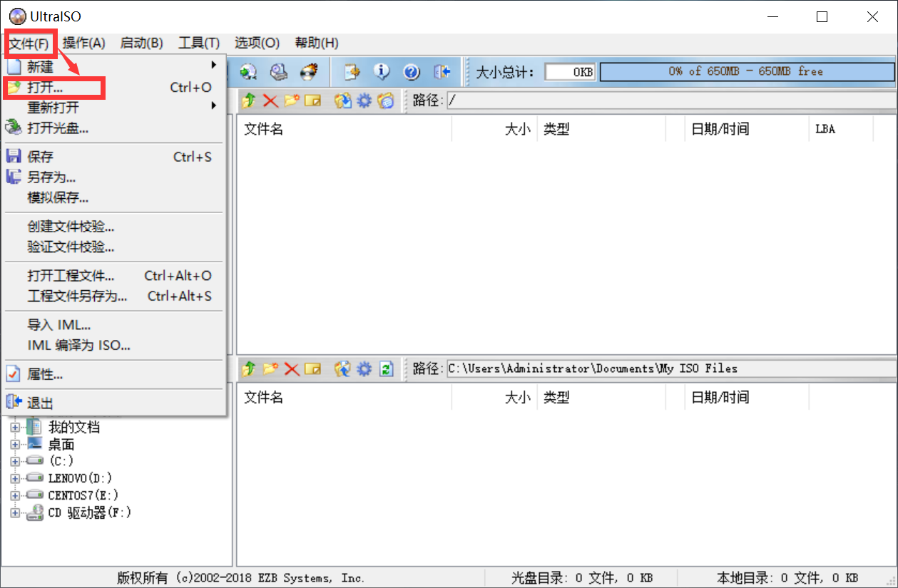The height and width of the screenshot is (588, 898).
Task: Go up a folder in local files pane
Action: tap(248, 368)
